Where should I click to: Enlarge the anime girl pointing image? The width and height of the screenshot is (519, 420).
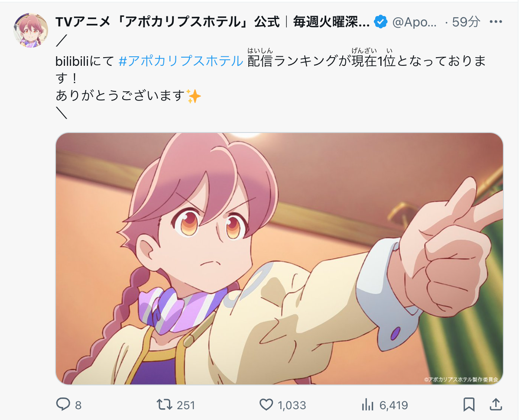[x=279, y=258]
